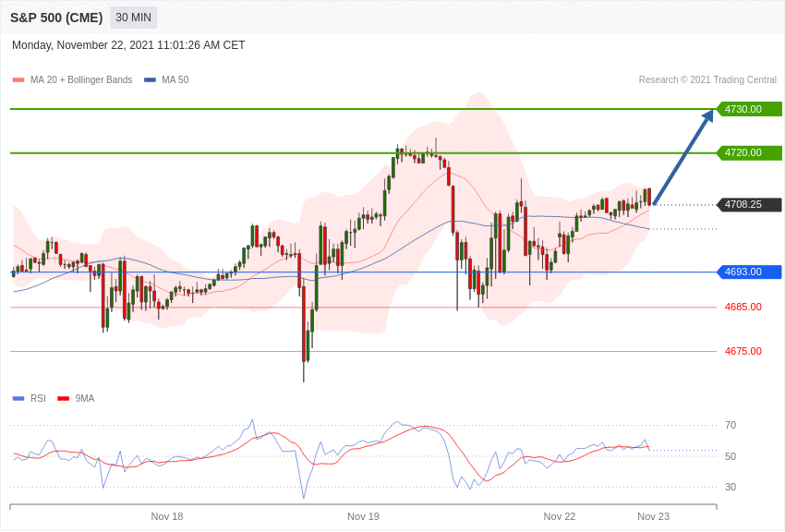785x532 pixels.
Task: Click the RSI 30 axis value
Action: 731,487
